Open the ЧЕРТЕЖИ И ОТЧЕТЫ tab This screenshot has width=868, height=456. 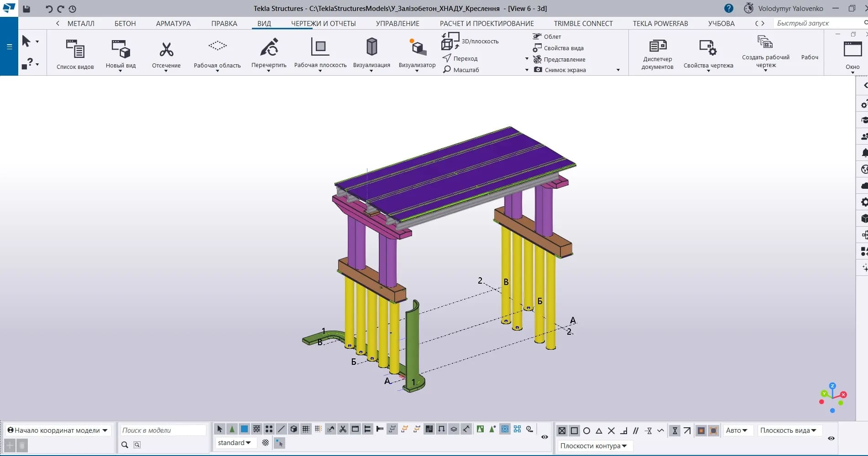[x=323, y=24]
